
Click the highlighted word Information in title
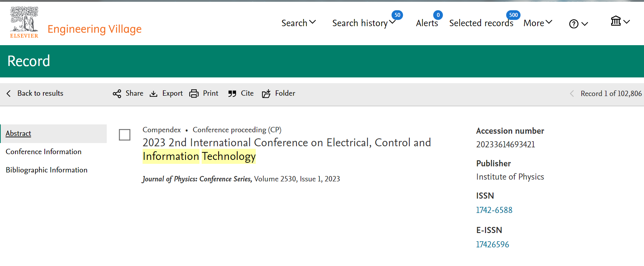coord(171,156)
